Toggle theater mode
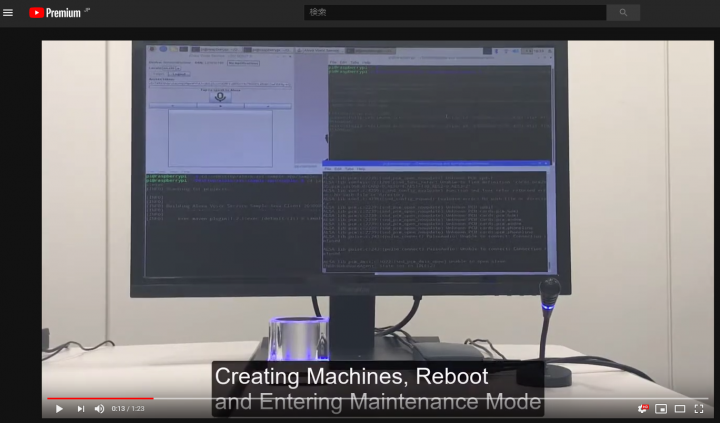Image resolution: width=720 pixels, height=423 pixels. point(680,408)
